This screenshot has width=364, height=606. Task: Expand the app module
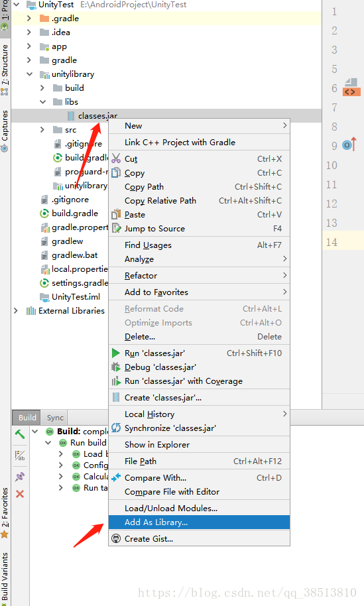(29, 46)
